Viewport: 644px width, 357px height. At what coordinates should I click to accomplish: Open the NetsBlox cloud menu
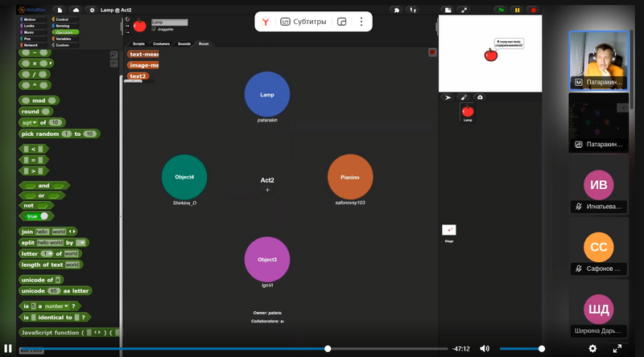pyautogui.click(x=76, y=10)
